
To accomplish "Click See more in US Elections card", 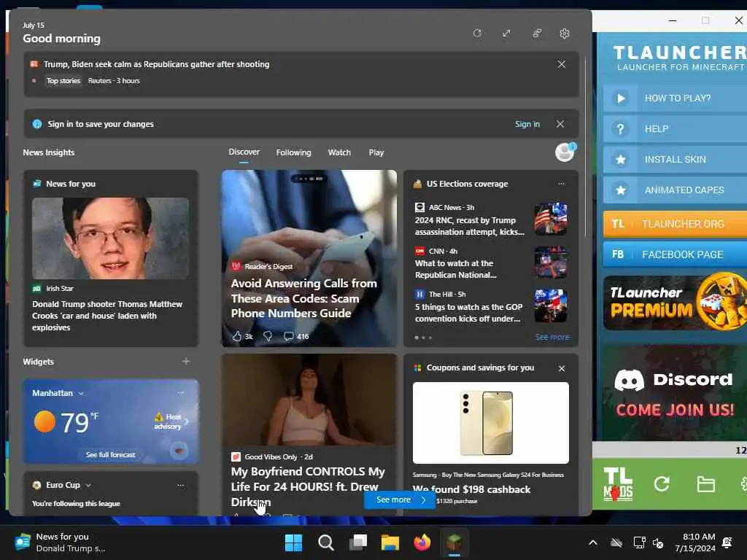I will [x=551, y=337].
